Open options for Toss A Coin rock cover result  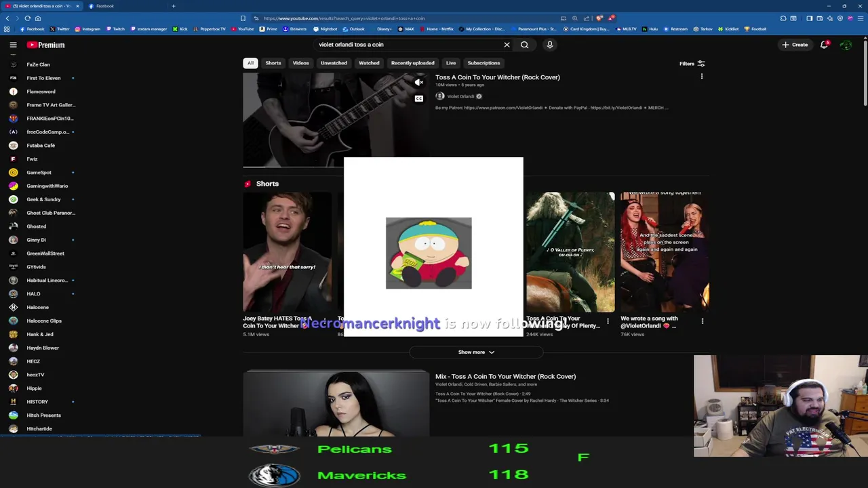pos(702,77)
